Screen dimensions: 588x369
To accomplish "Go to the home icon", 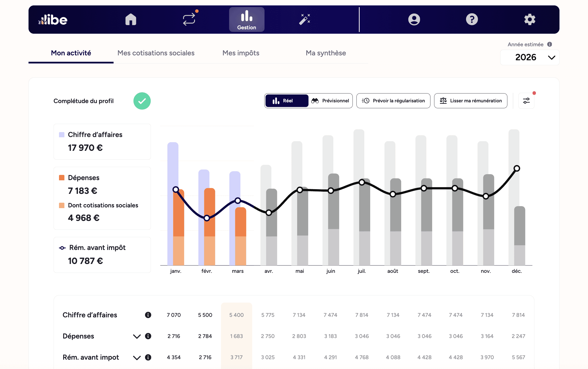I will point(131,19).
